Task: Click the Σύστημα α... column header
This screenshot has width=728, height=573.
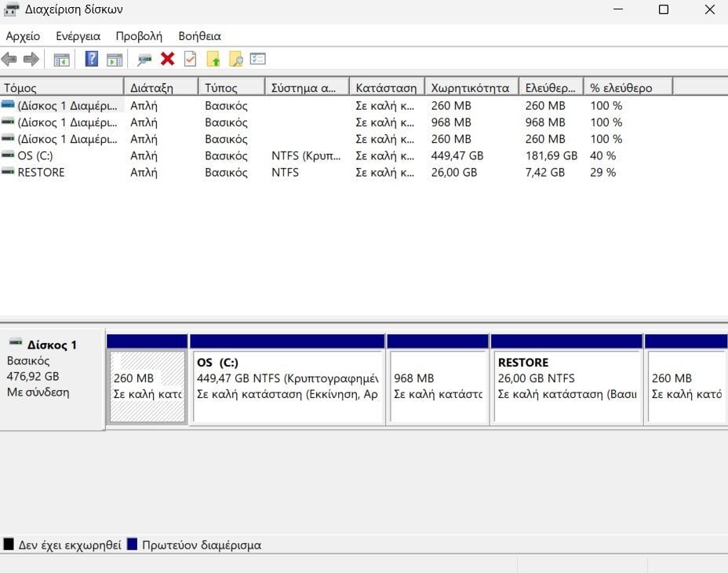Action: (307, 87)
